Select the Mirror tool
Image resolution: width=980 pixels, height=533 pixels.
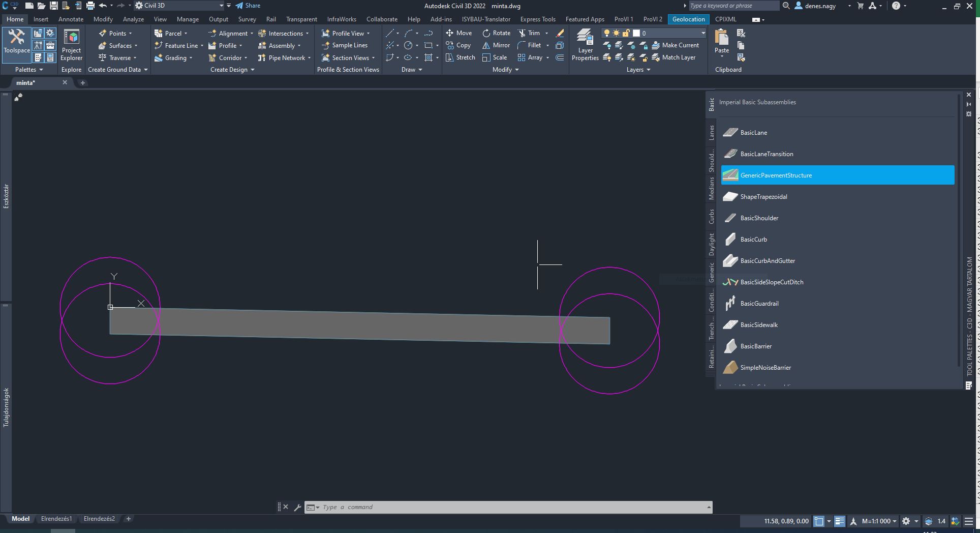pos(496,45)
